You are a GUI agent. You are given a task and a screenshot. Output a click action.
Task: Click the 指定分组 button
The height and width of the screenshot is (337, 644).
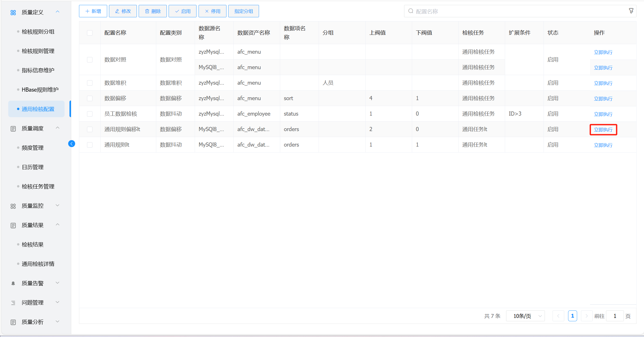[x=243, y=11]
